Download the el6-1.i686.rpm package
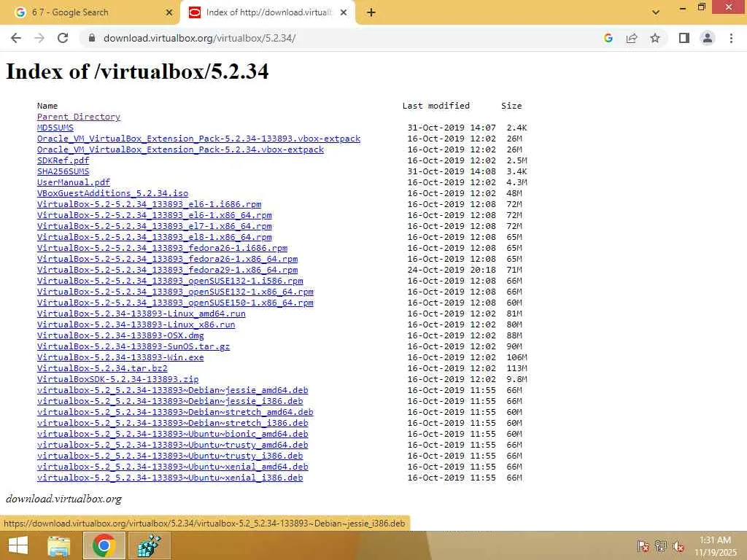Viewport: 747px width, 560px height. [x=149, y=204]
